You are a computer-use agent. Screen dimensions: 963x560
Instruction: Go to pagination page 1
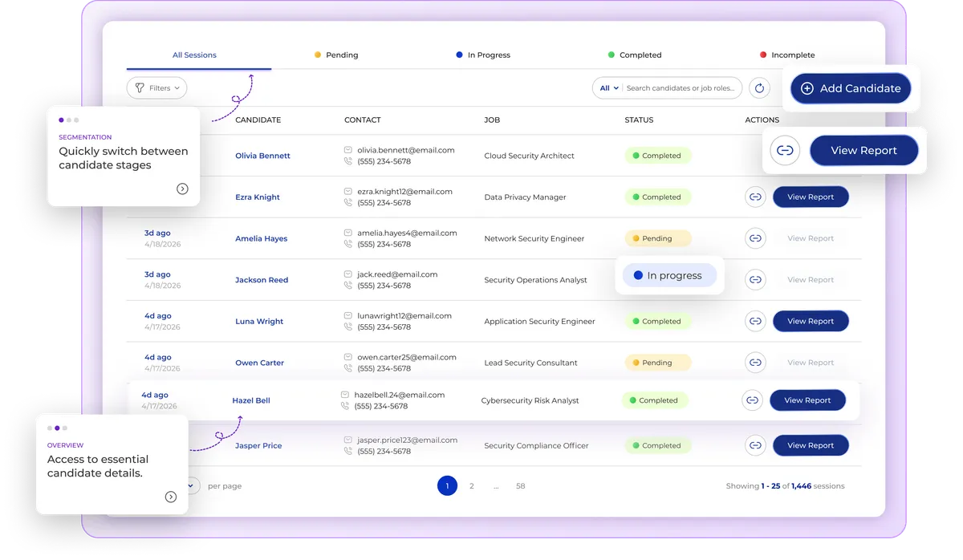click(x=447, y=485)
